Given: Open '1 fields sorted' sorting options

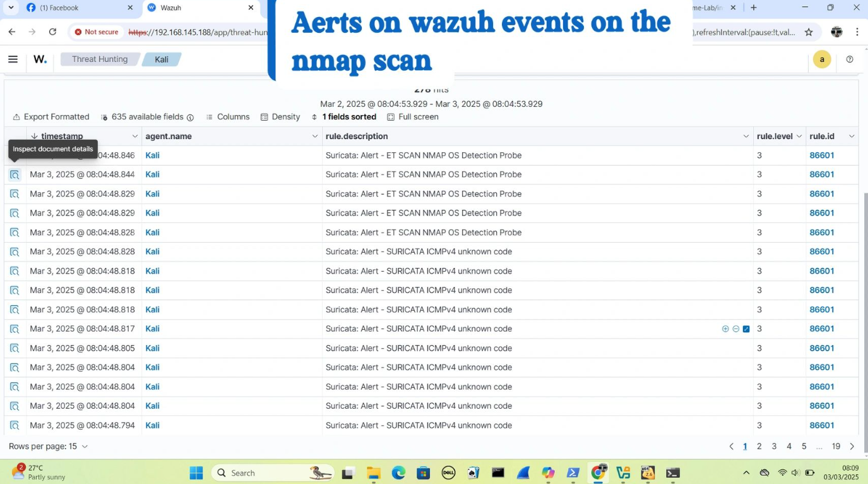Looking at the screenshot, I should pyautogui.click(x=343, y=117).
